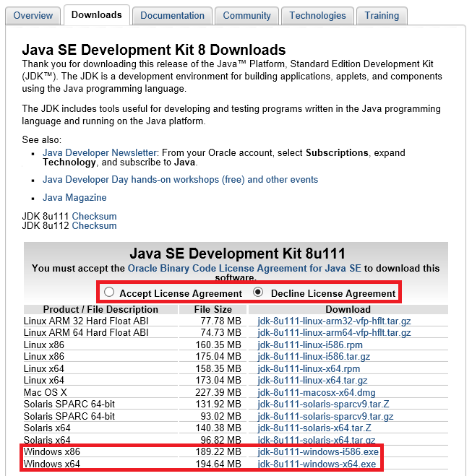Click the Download column header
Screen dimensions: 472x476
(x=348, y=309)
